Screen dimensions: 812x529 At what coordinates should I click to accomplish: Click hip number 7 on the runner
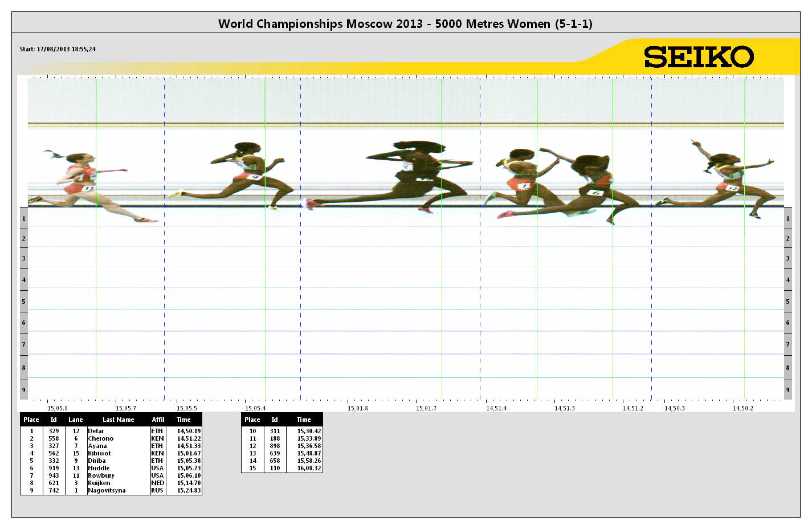click(x=523, y=186)
